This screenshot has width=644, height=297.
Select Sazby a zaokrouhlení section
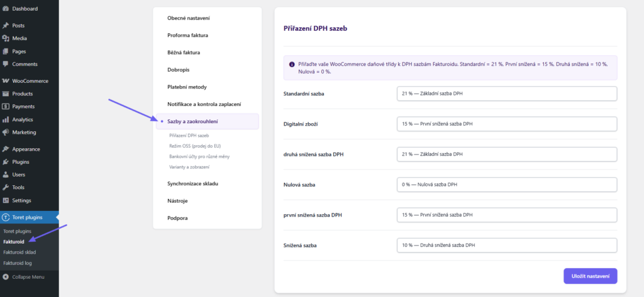tap(208, 121)
